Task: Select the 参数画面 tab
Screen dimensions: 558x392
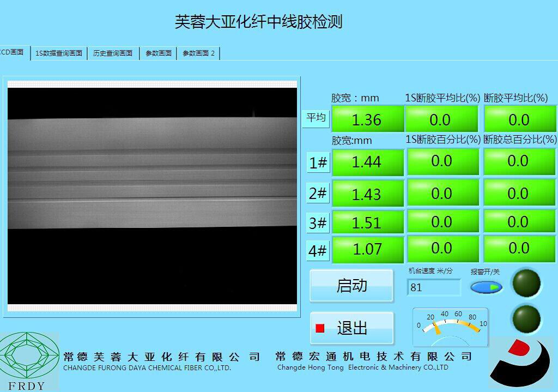Action: pyautogui.click(x=158, y=53)
